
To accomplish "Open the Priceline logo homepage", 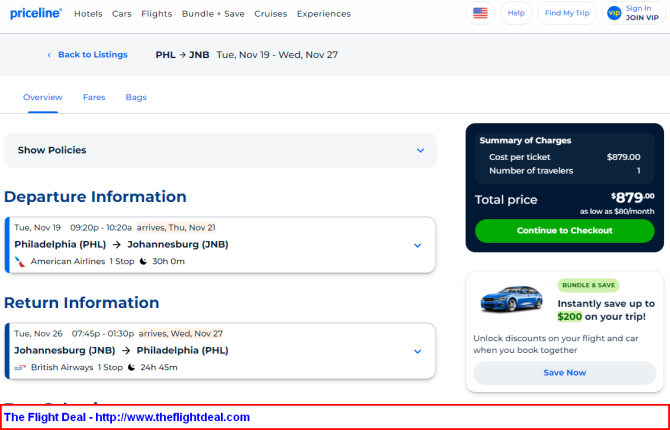I will (x=36, y=13).
